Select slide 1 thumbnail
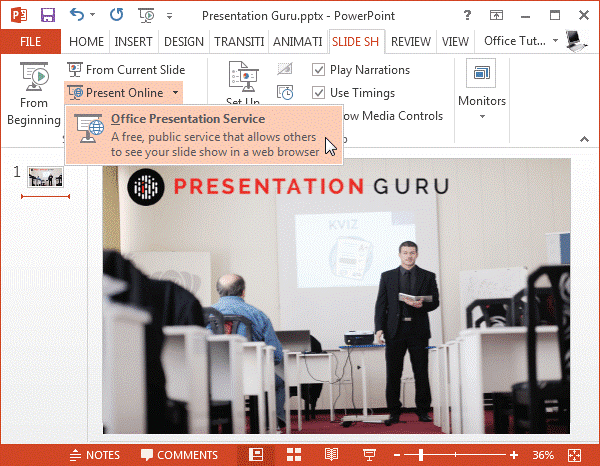600x466 pixels. [45, 177]
